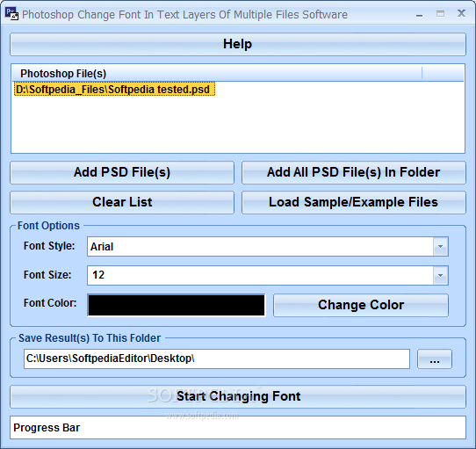
Task: Click the save folder path field
Action: click(217, 358)
